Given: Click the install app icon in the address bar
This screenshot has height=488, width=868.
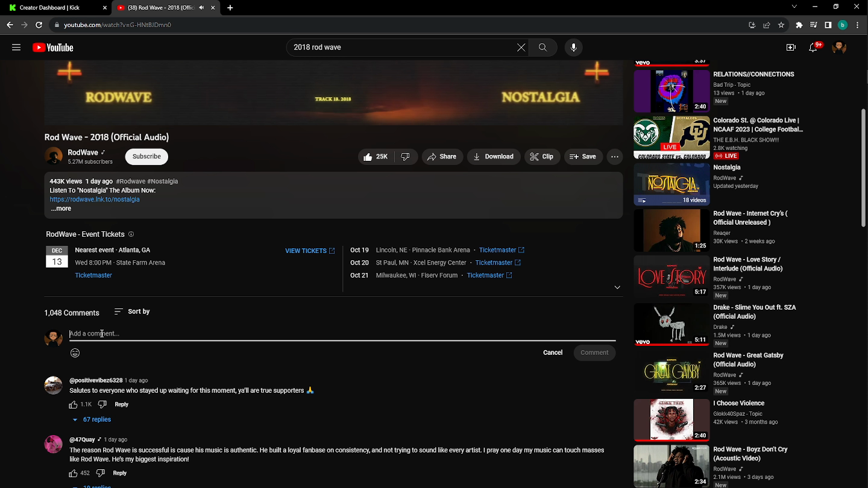Looking at the screenshot, I should 752,25.
